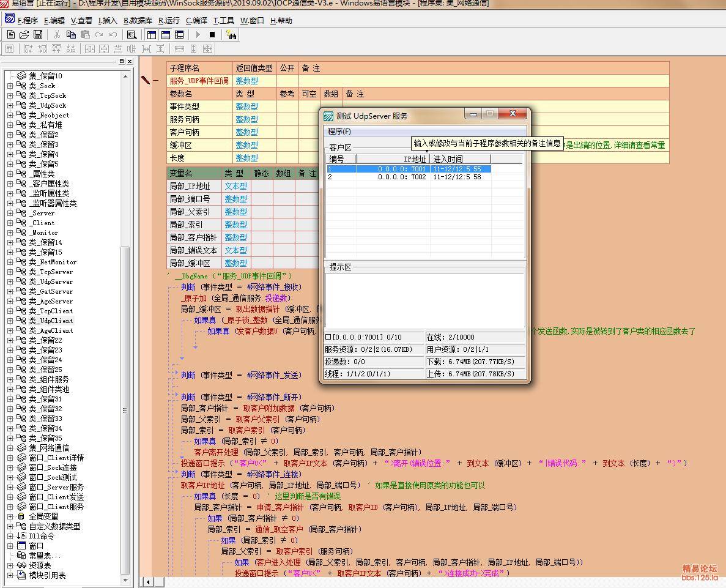Select 常量表... in the tree

tap(45, 556)
